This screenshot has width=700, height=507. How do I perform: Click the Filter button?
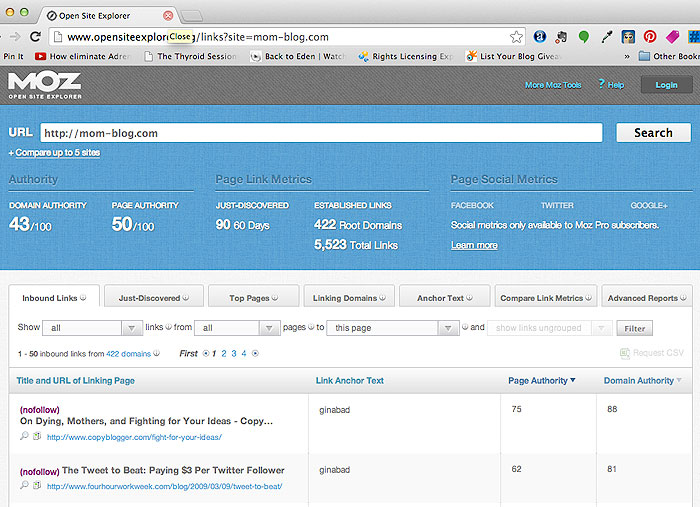pyautogui.click(x=634, y=328)
